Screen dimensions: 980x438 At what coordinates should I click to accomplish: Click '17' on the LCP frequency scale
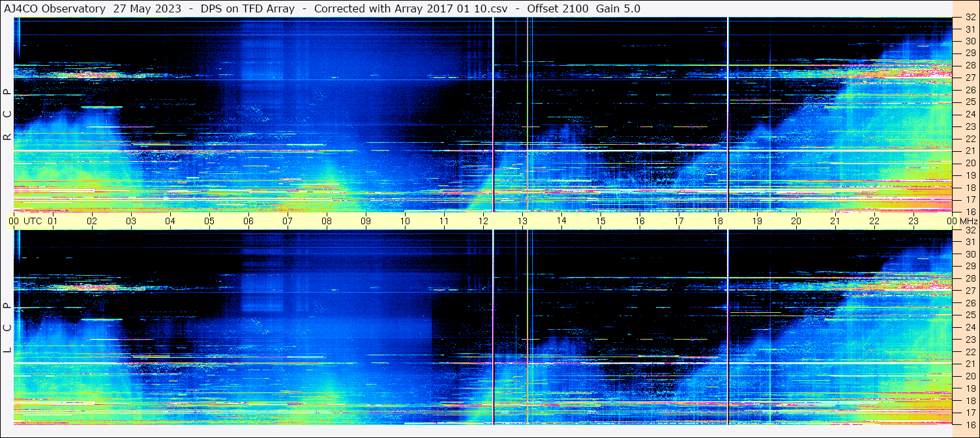click(x=970, y=413)
